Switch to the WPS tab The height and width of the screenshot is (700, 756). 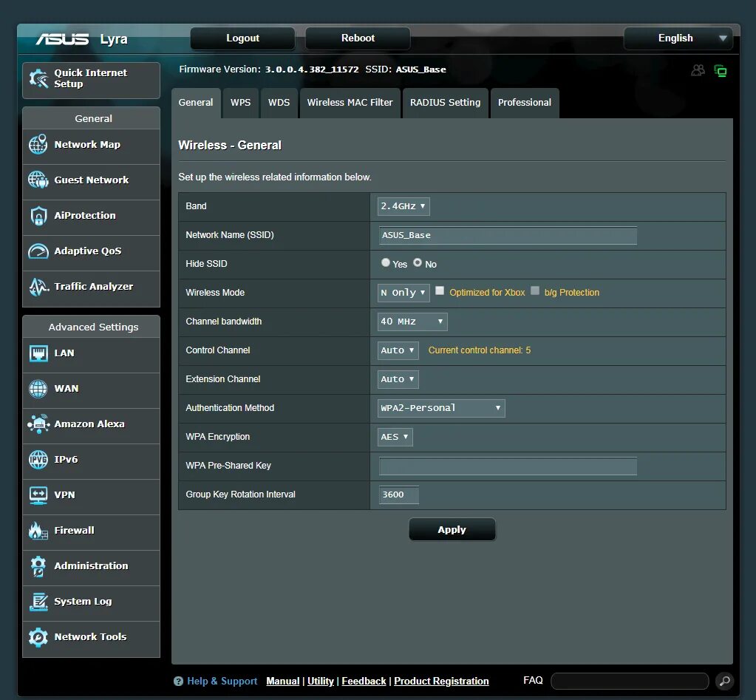click(240, 103)
